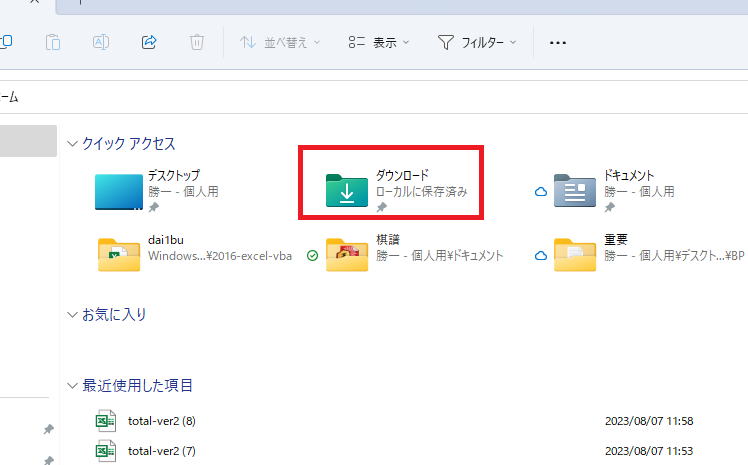
Task: Open the 表示 view dropdown
Action: click(379, 42)
